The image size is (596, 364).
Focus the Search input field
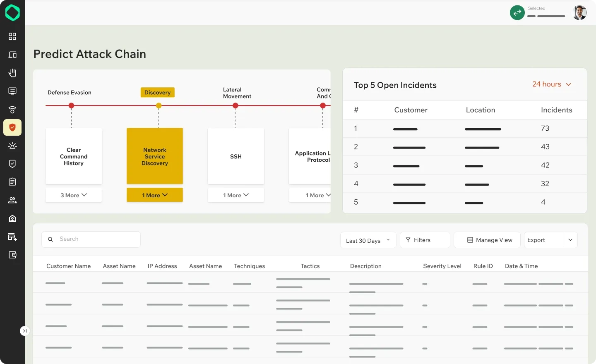(91, 239)
